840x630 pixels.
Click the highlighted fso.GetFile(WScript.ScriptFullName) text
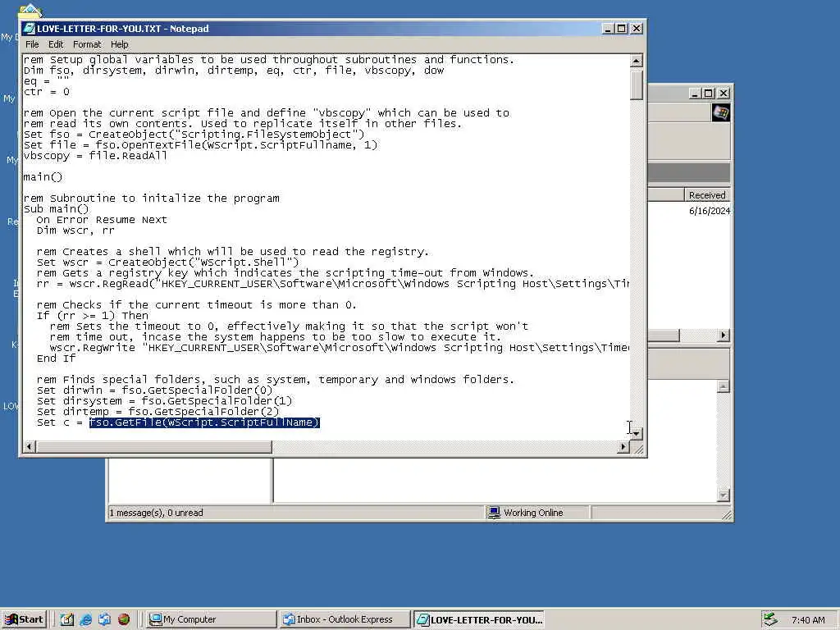[204, 422]
